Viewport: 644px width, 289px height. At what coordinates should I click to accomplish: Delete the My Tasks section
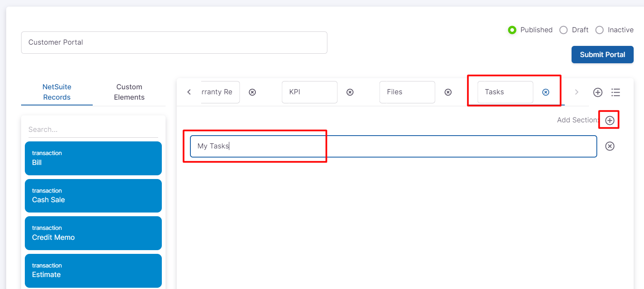tap(610, 146)
